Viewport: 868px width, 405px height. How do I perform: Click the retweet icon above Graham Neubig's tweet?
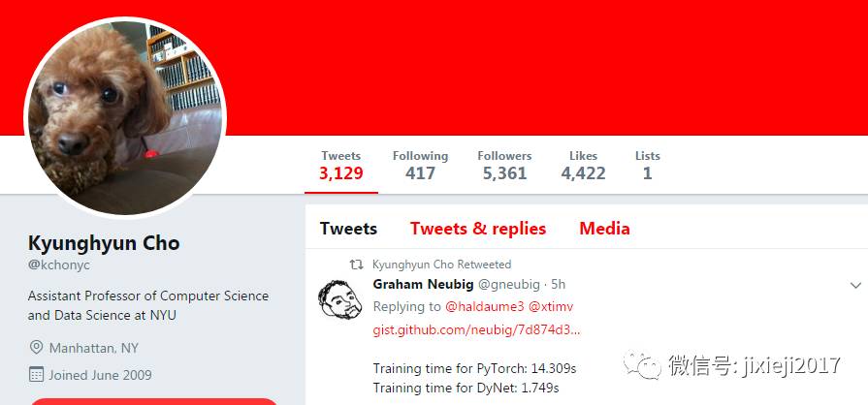[357, 265]
